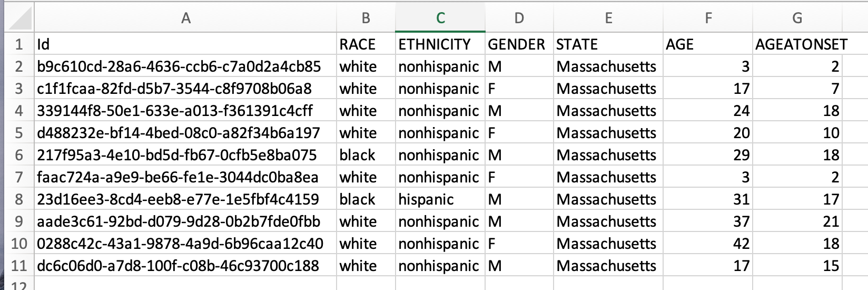Click the ETHNICITY header cell
Image resolution: width=868 pixels, height=290 pixels.
click(440, 44)
